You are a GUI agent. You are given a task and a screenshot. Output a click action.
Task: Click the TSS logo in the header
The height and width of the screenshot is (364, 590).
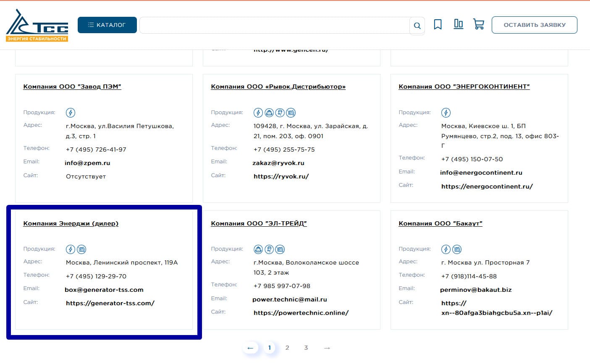pos(37,26)
